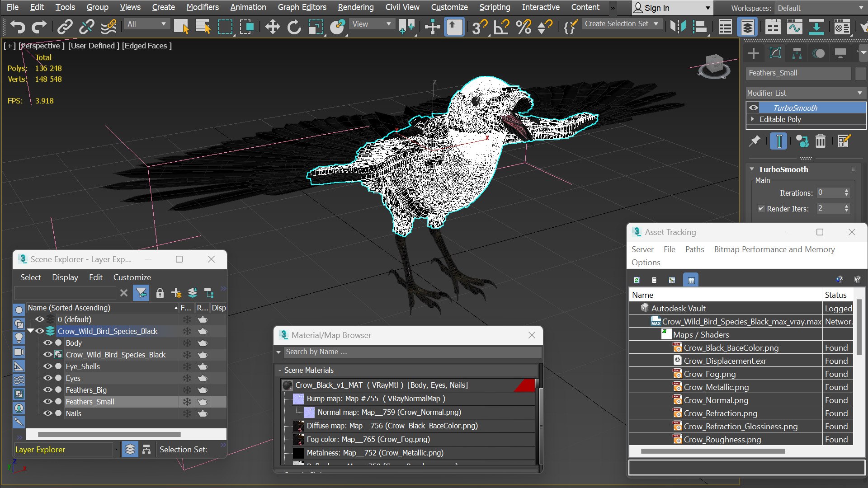The height and width of the screenshot is (488, 868).
Task: Open Create Selection Set dropdown
Action: pyautogui.click(x=622, y=24)
